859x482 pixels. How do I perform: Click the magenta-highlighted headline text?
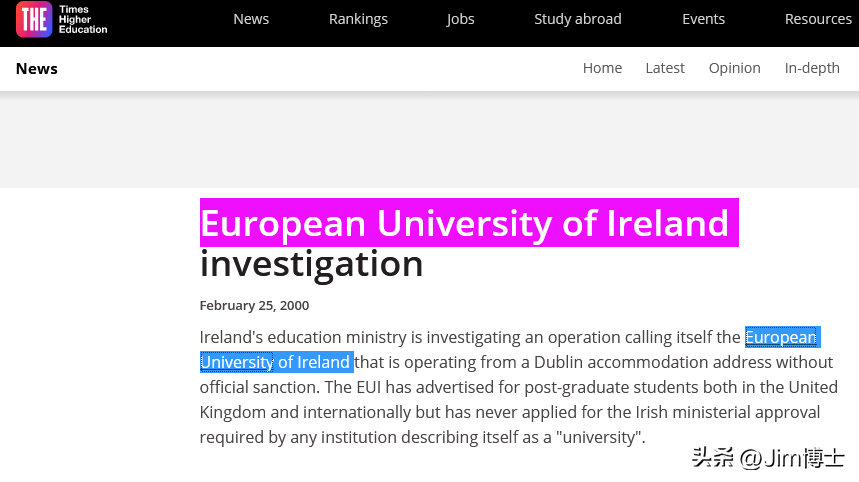(x=465, y=223)
